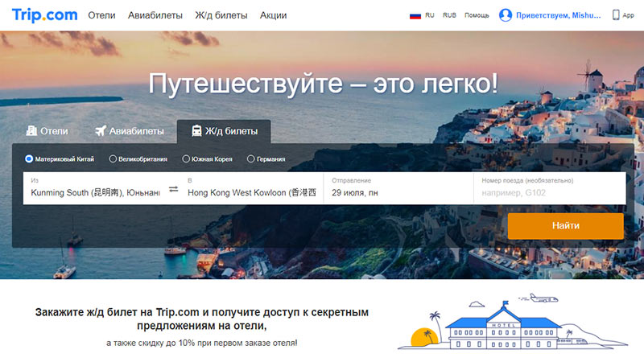Switch to Ж/д билеты search tab
The height and width of the screenshot is (362, 644).
pos(224,131)
